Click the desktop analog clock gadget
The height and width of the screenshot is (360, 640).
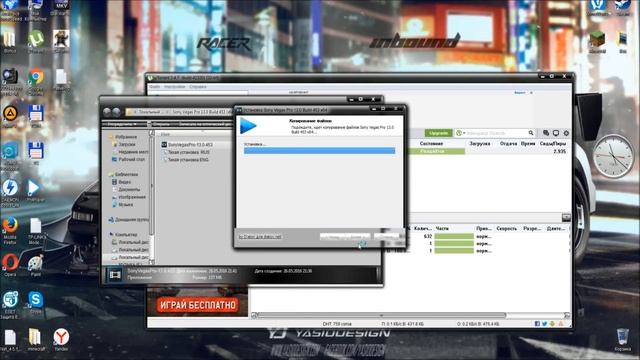tap(612, 156)
